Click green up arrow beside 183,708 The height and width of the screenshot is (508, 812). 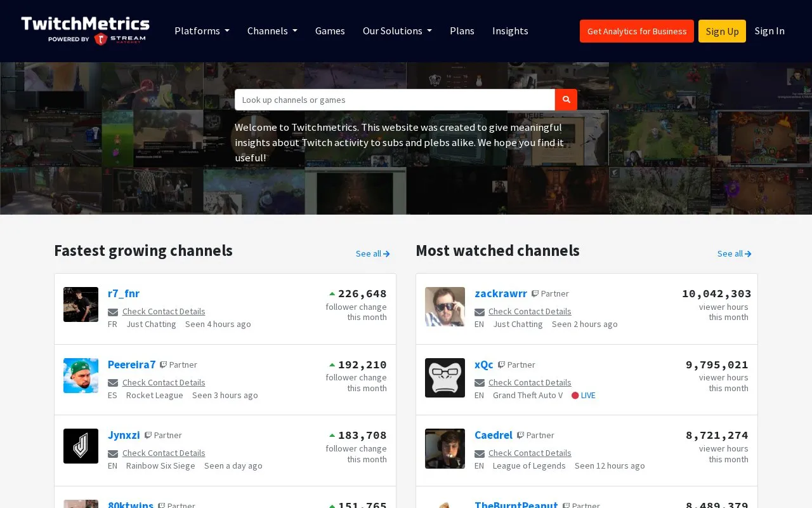(332, 436)
